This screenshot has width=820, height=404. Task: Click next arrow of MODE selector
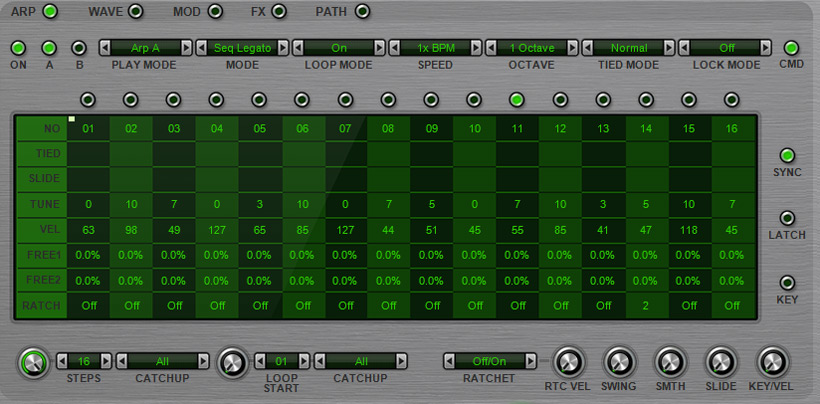[x=283, y=48]
